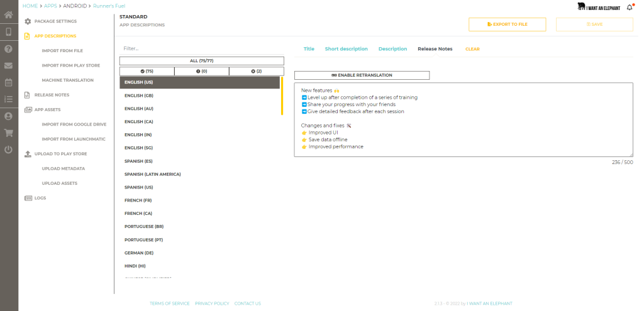Open Import From Google Drive
The image size is (644, 311).
[x=74, y=124]
